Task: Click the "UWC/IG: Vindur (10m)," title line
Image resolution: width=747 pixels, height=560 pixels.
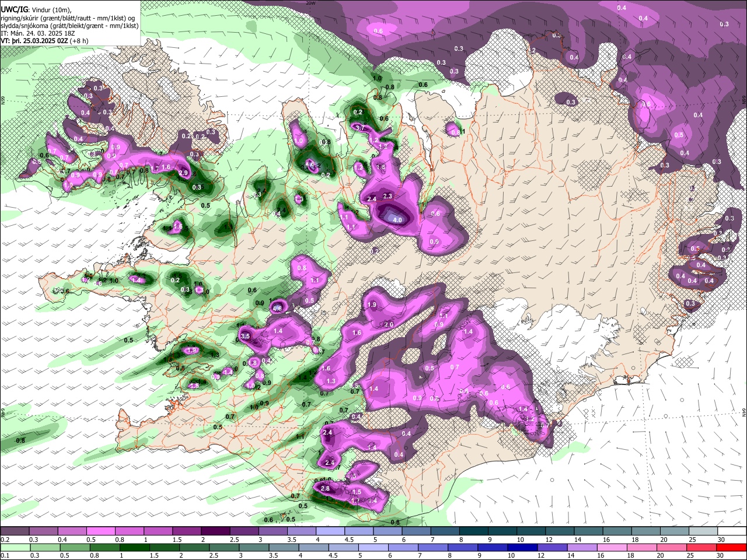Action: 37,9
